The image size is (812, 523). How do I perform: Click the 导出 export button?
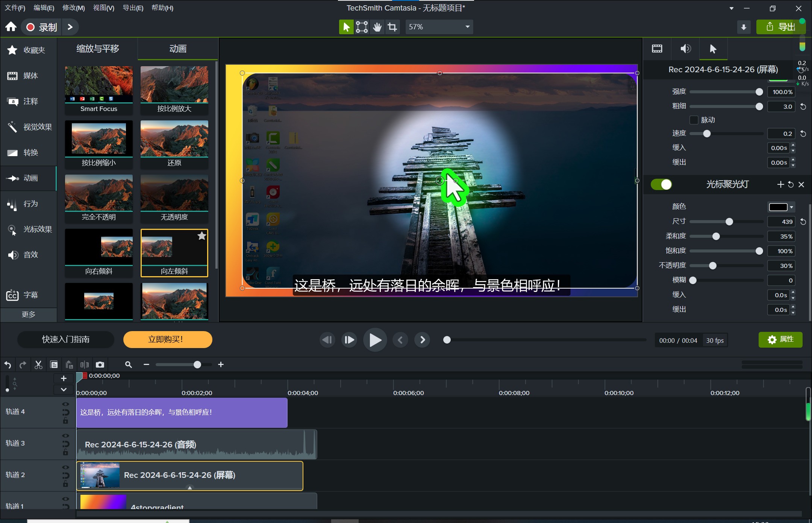(x=780, y=27)
